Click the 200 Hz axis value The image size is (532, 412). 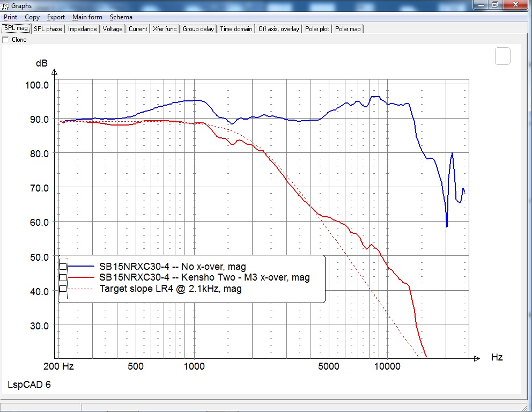pyautogui.click(x=58, y=366)
